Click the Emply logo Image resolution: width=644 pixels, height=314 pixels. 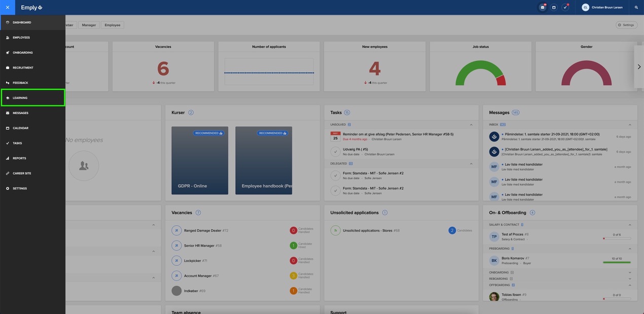31,8
